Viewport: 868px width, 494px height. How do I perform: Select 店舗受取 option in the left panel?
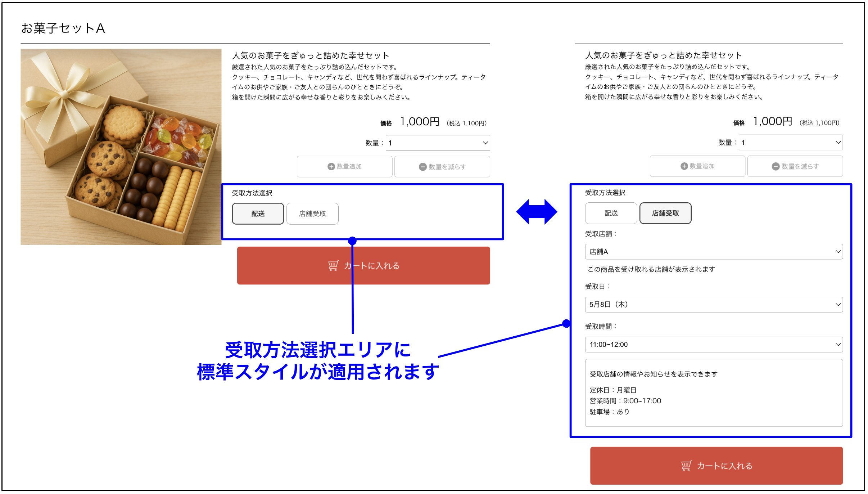pyautogui.click(x=312, y=214)
